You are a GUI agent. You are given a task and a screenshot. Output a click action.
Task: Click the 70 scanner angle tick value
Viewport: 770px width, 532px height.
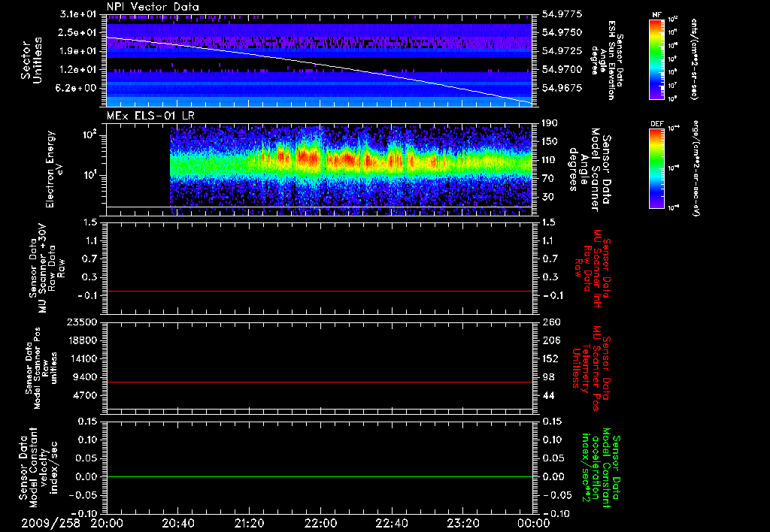(549, 178)
